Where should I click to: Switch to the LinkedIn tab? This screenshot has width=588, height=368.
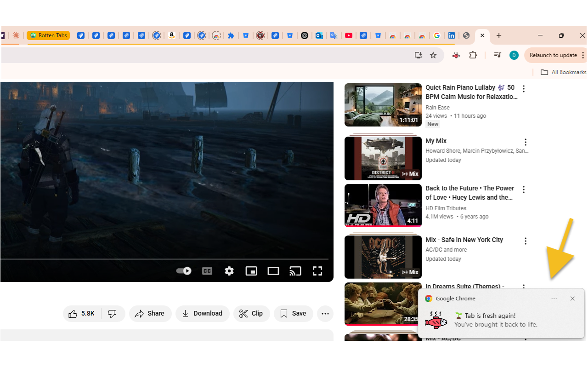[452, 35]
